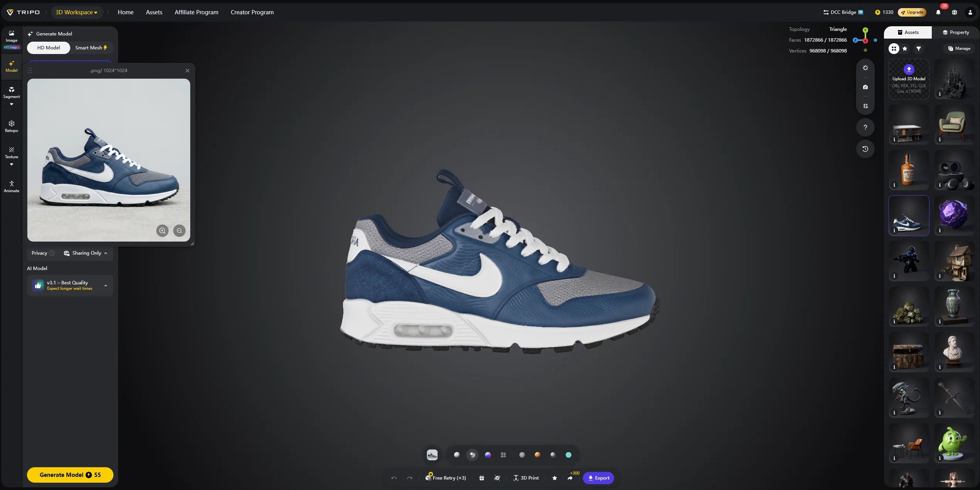
Task: Pick the teal material swatch
Action: click(568, 455)
